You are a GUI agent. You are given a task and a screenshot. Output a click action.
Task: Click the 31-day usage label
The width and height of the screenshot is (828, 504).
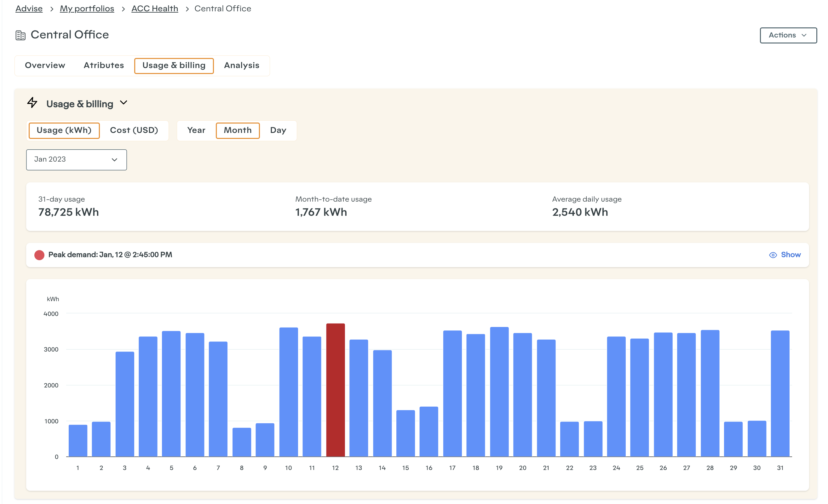pyautogui.click(x=61, y=199)
